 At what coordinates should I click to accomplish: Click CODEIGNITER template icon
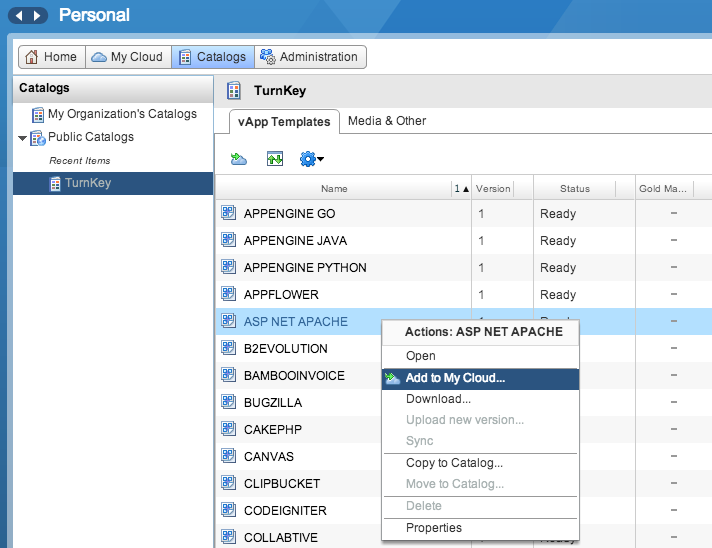[x=228, y=509]
